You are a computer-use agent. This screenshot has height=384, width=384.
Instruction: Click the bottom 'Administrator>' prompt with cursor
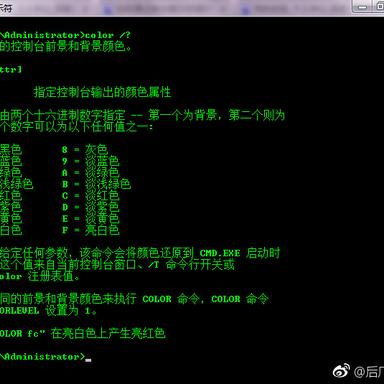[x=46, y=357]
